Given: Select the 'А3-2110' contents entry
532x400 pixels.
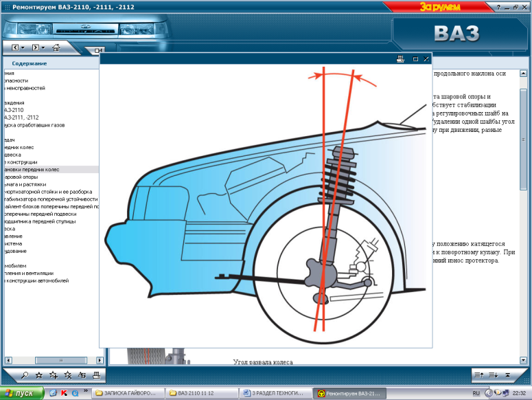Looking at the screenshot, I should coord(14,110).
